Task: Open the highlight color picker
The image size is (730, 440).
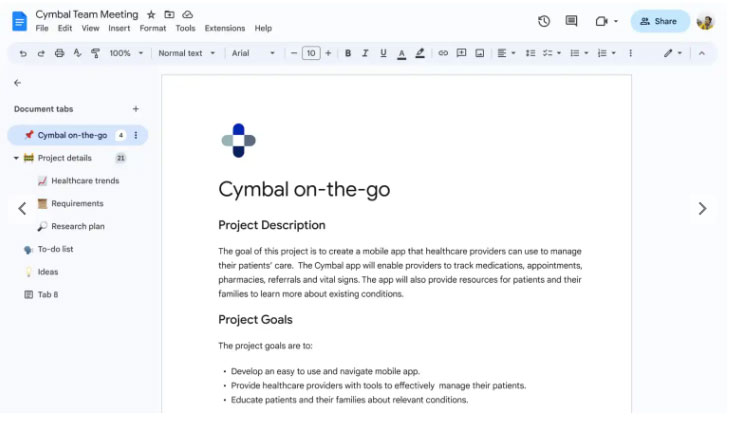Action: (420, 54)
